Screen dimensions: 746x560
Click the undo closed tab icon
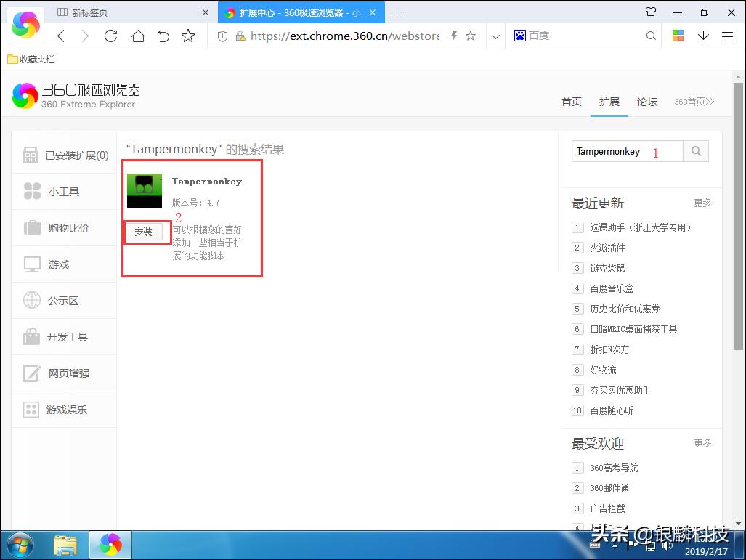tap(163, 36)
